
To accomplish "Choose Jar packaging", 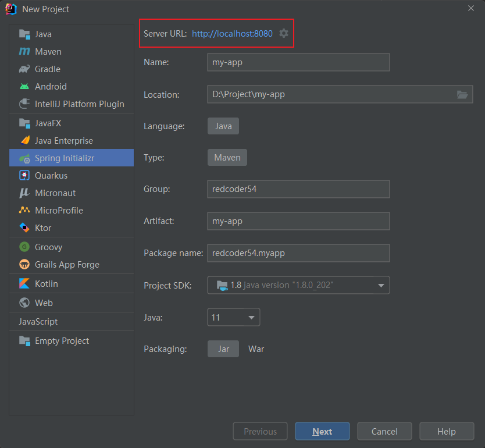I will pos(223,349).
